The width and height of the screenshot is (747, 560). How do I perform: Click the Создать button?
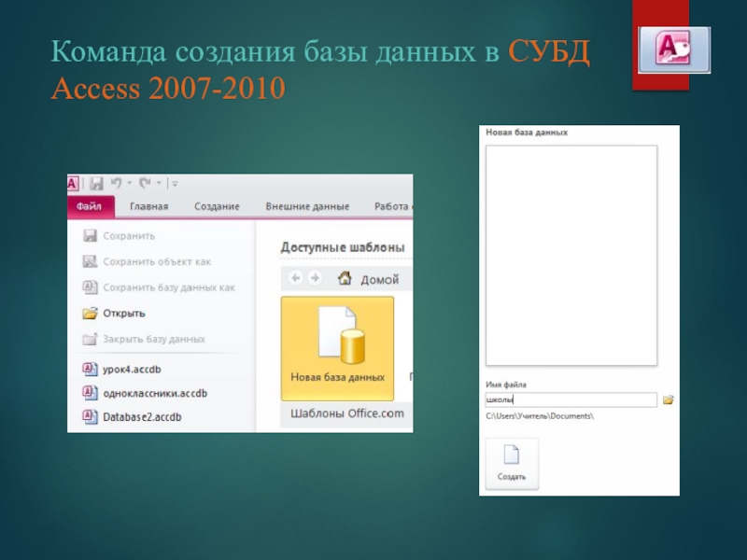(x=512, y=464)
